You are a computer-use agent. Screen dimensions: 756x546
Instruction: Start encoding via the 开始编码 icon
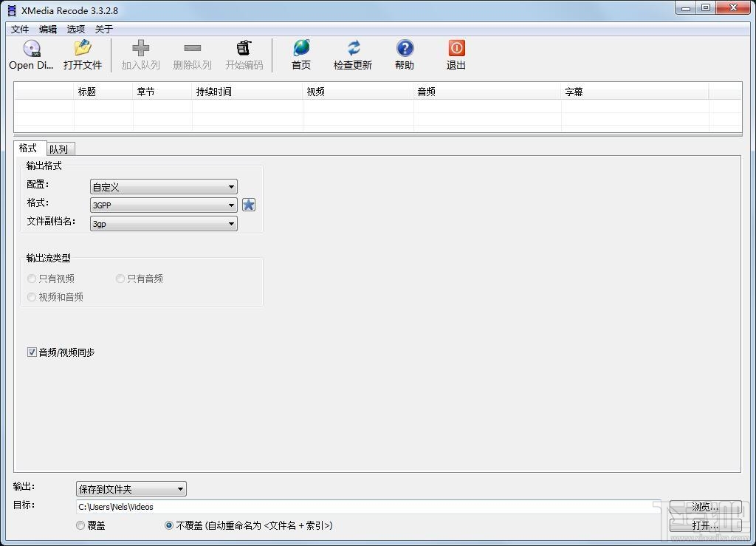[244, 53]
